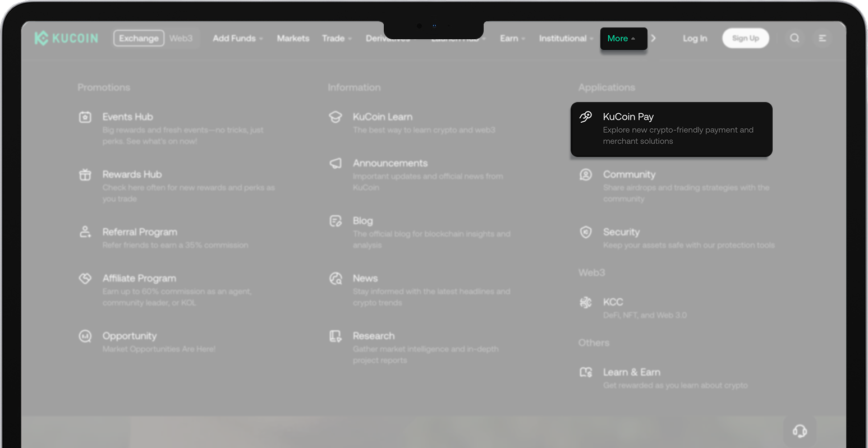The height and width of the screenshot is (448, 868).
Task: Expand the Institutional dropdown
Action: pos(566,38)
